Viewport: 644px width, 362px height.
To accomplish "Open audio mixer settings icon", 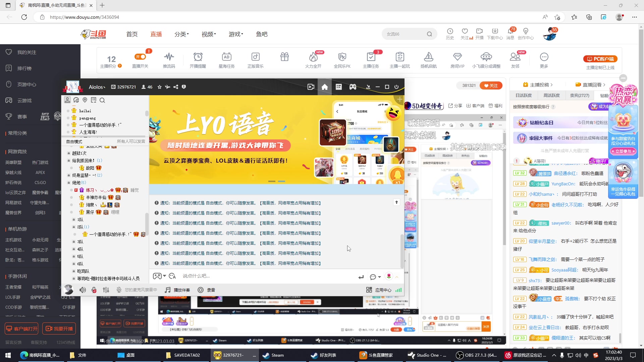I will [x=106, y=290].
